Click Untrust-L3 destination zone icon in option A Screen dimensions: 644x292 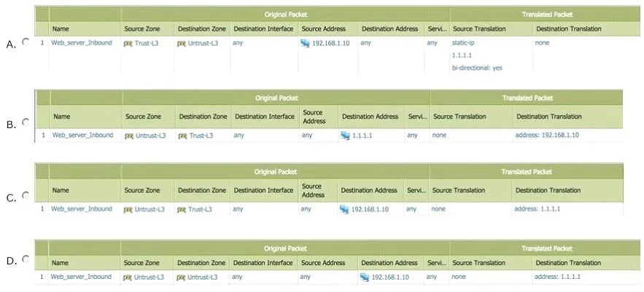click(x=182, y=44)
